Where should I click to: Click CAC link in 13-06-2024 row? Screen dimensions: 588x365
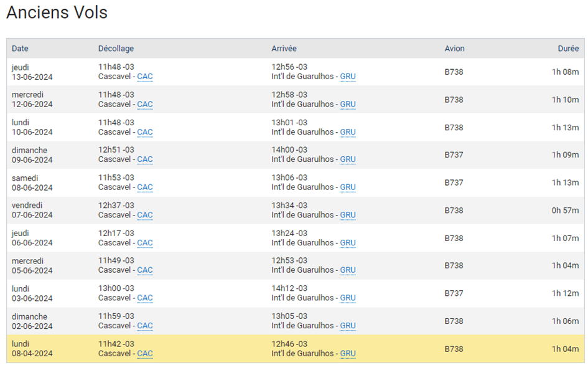[145, 77]
